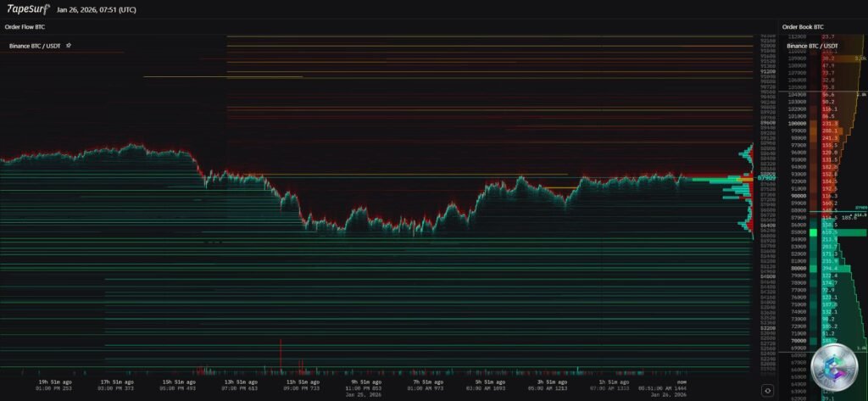Screen dimensions: 868x401
Task: Click the tall red volume spike bar
Action: click(x=280, y=354)
